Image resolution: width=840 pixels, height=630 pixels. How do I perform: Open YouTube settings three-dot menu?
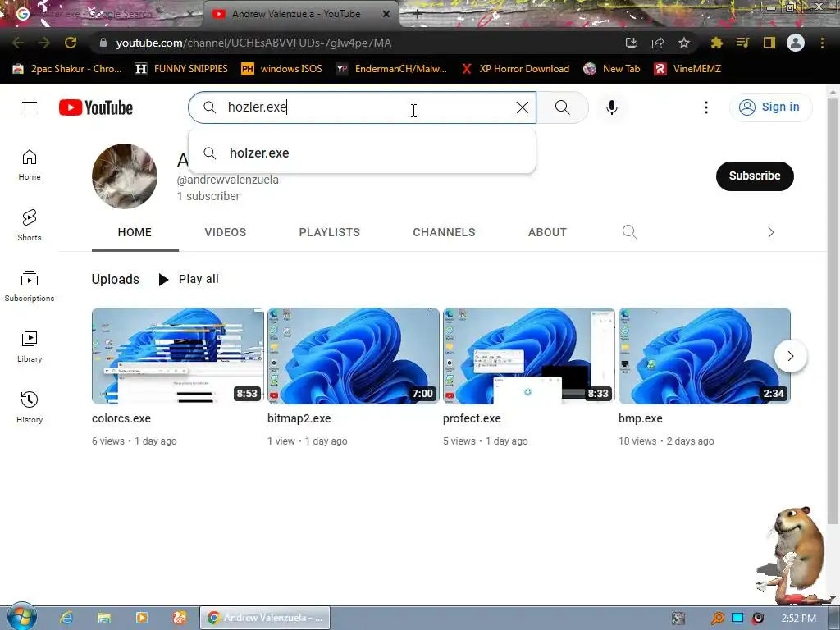[x=706, y=107]
